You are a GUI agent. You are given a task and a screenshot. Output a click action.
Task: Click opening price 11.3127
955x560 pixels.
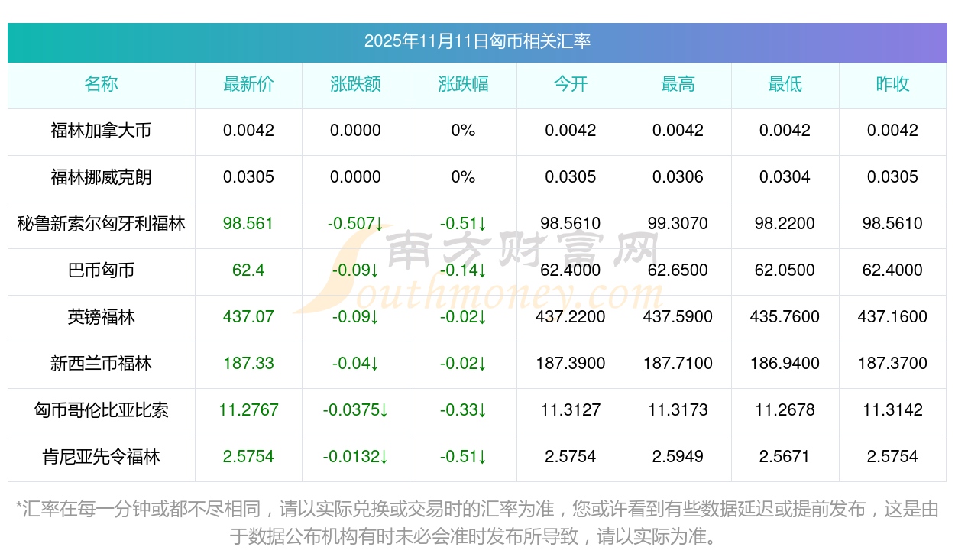pyautogui.click(x=571, y=410)
